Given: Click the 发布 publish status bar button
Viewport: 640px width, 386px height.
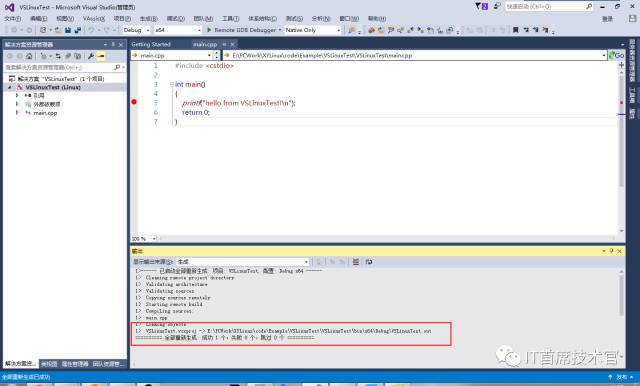Looking at the screenshot, I should tap(622, 377).
